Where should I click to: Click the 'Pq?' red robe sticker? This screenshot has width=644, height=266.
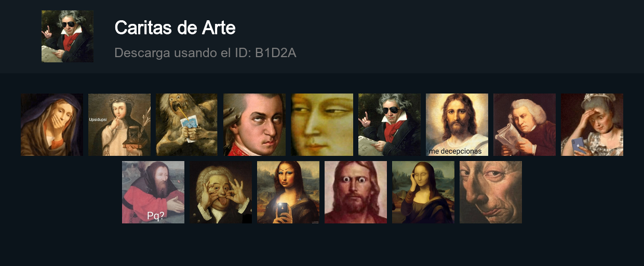pyautogui.click(x=153, y=192)
